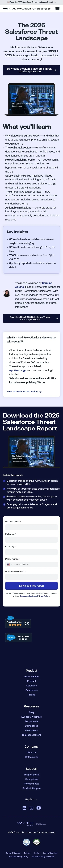Click the 'Inside the report:' label
Screen dimensions: 63x868
(13, 475)
